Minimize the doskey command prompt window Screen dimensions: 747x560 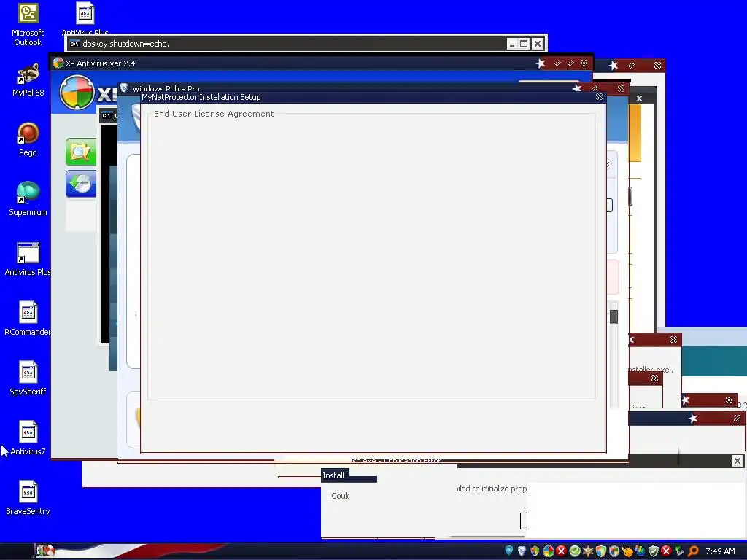click(x=511, y=44)
